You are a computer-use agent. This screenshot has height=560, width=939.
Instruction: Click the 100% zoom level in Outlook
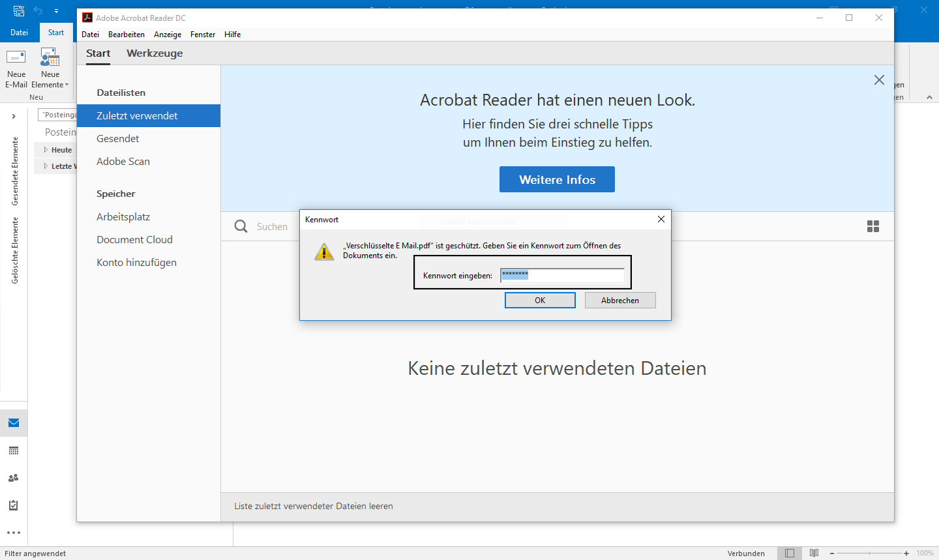click(x=925, y=553)
